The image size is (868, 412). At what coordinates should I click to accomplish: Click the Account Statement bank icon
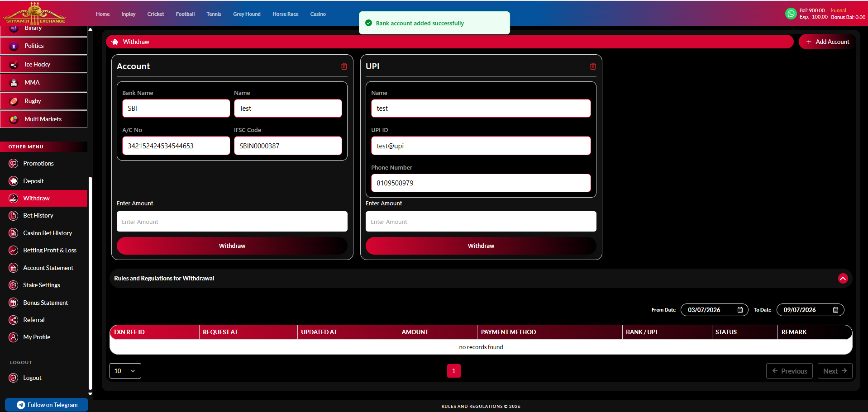[x=14, y=268]
